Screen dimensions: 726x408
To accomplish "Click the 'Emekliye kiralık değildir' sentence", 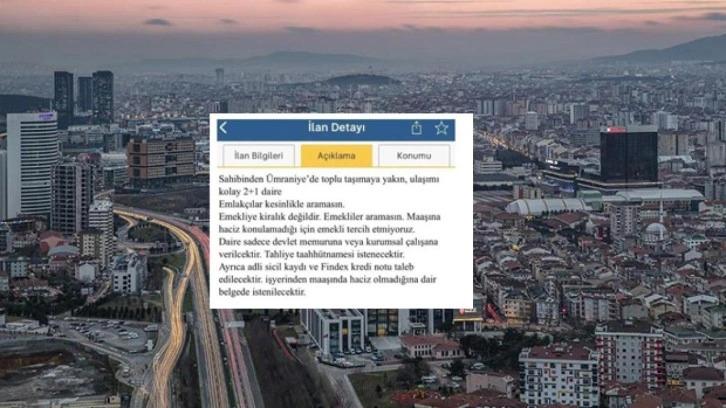I will tap(269, 217).
